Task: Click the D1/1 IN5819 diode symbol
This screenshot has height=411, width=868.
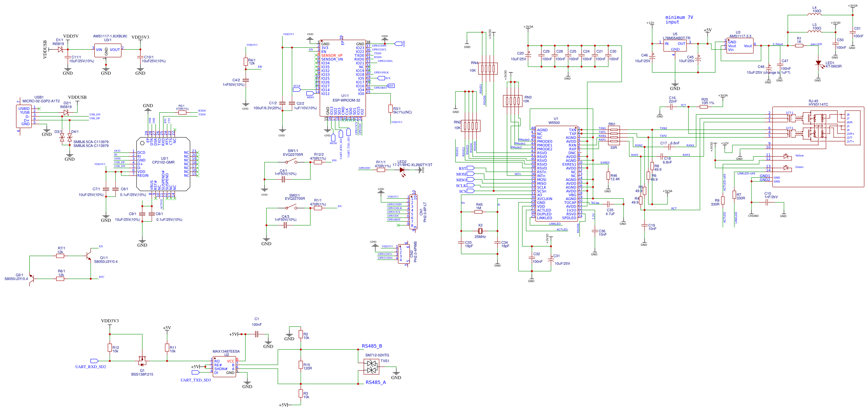Action: pos(60,49)
